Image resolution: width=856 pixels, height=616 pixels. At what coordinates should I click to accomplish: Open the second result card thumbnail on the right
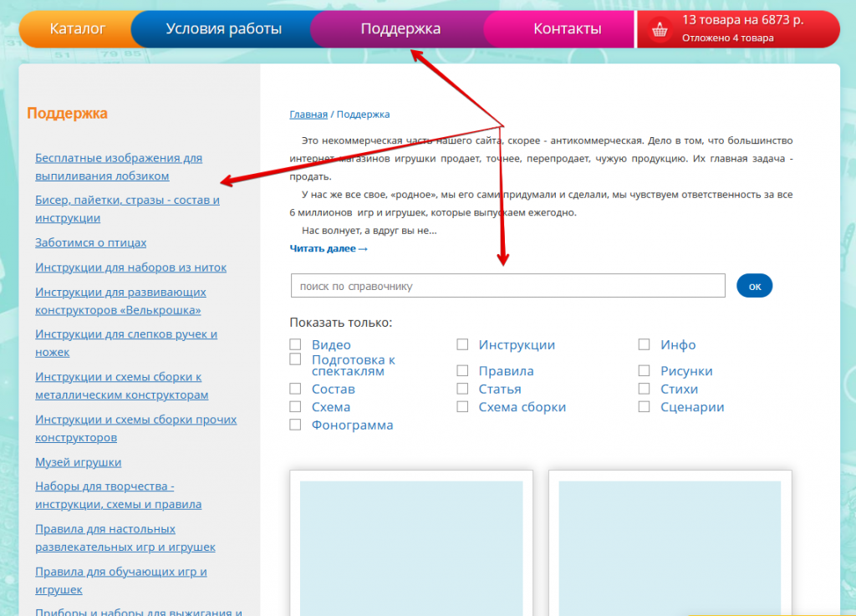(670, 548)
